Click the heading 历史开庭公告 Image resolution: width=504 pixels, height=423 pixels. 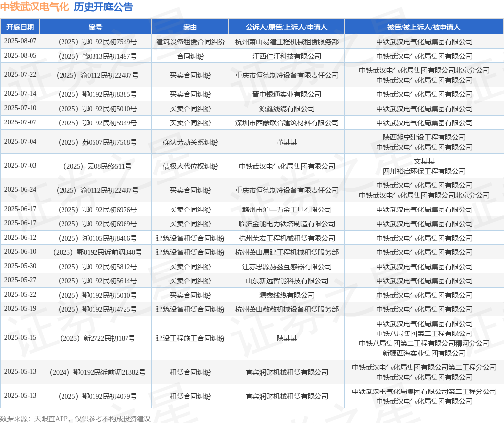point(103,7)
